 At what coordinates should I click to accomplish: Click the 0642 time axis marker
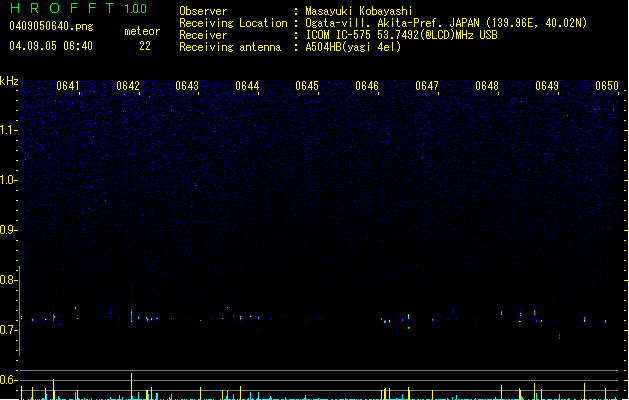[x=128, y=86]
